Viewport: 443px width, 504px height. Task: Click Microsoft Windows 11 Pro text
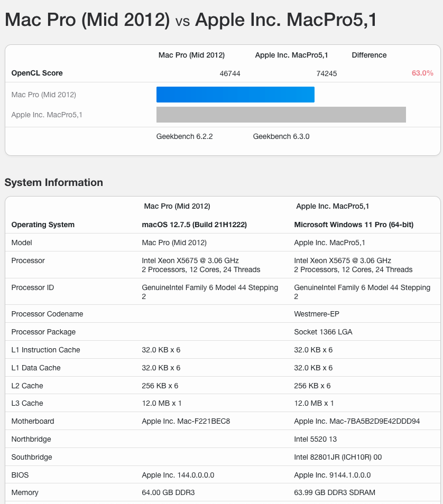354,225
